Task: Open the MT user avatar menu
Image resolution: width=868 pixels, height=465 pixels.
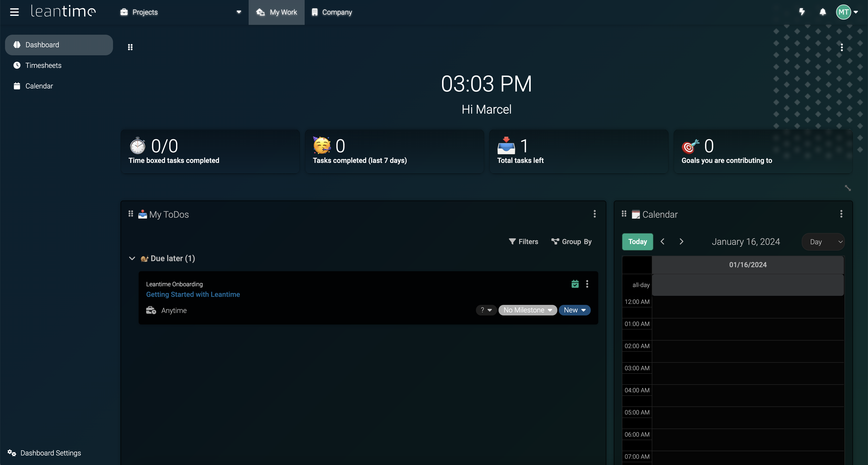Action: coord(844,12)
